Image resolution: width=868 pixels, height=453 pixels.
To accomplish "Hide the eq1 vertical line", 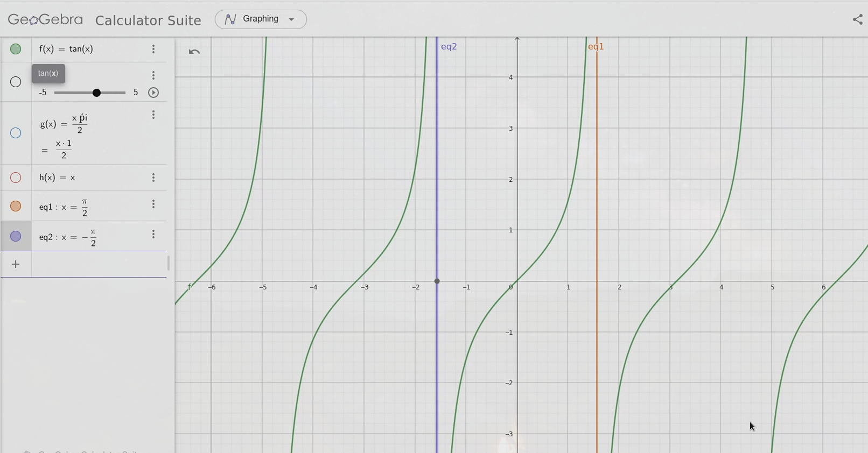I will tap(16, 206).
